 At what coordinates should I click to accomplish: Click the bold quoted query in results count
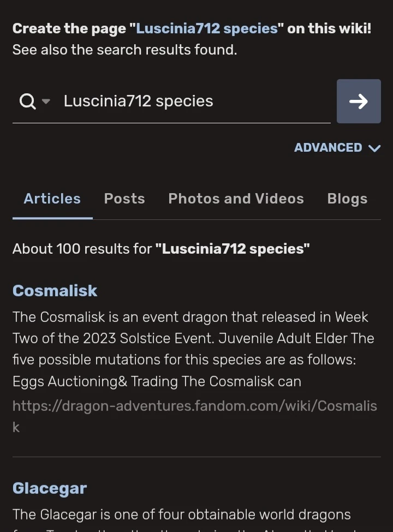coord(233,249)
